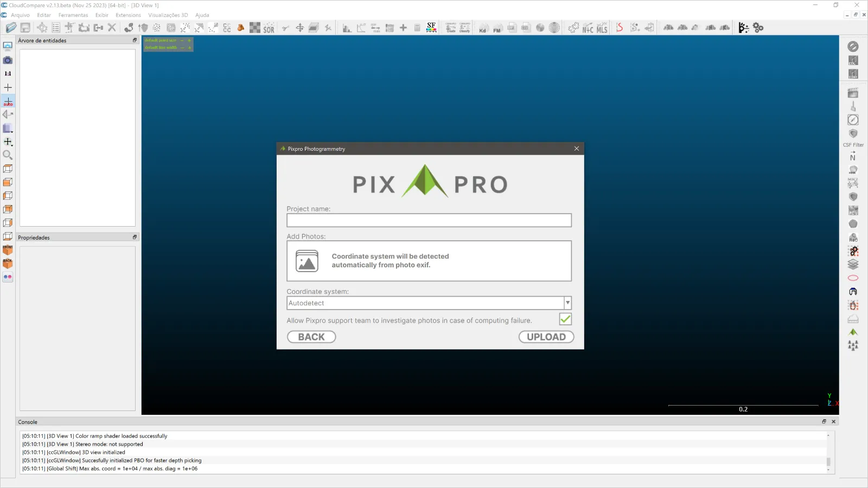Click the Save icon in toolbar
Screen dimensions: 868x488
(25, 28)
